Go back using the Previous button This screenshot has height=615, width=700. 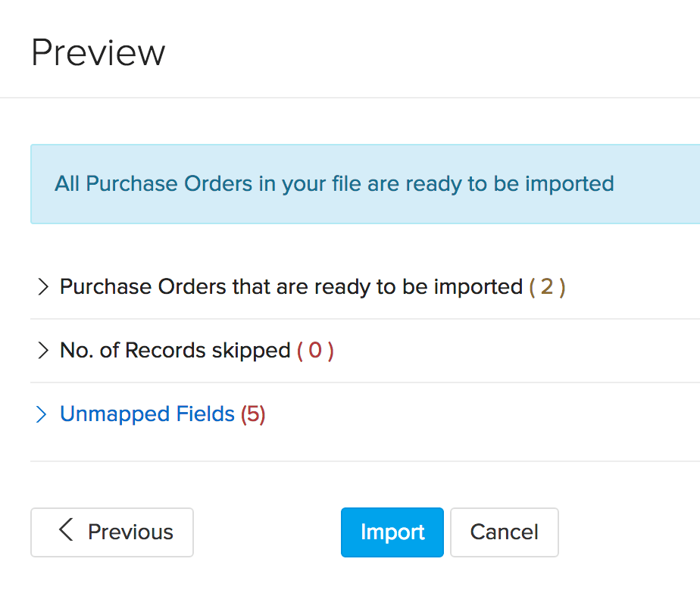tap(111, 532)
